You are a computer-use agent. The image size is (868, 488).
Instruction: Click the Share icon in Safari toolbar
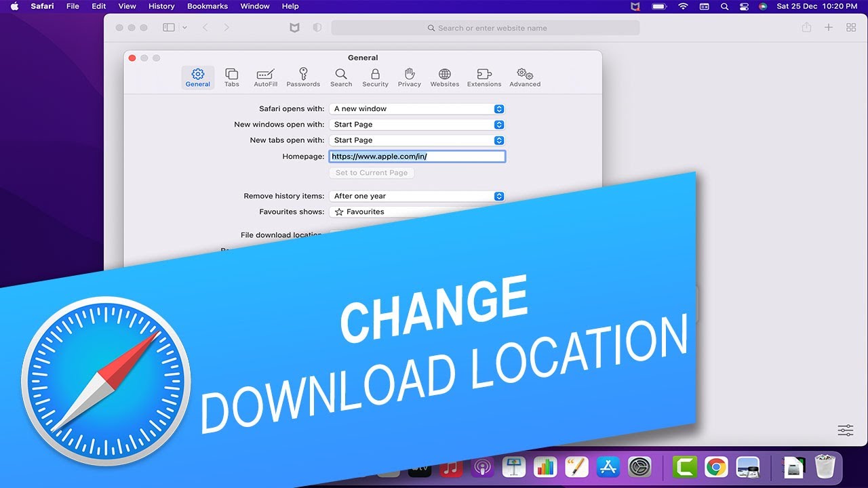(x=806, y=28)
